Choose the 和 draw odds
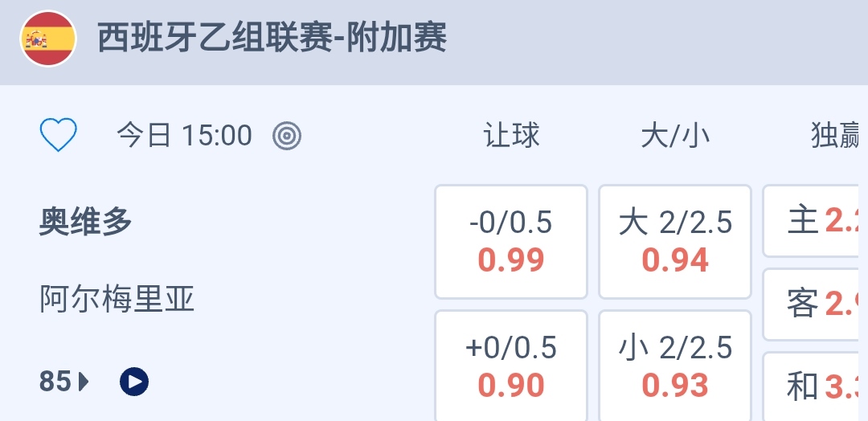This screenshot has width=868, height=421. point(815,387)
